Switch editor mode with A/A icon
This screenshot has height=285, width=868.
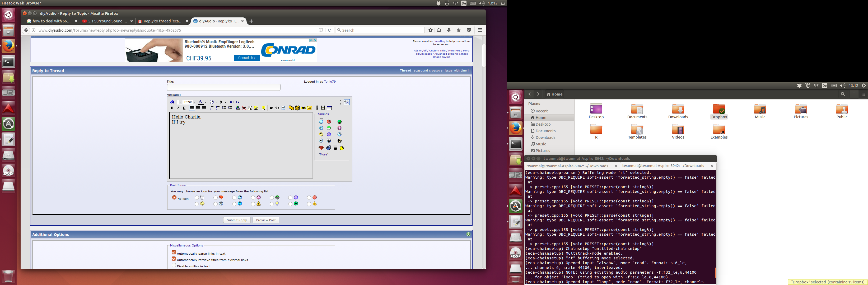coord(347,102)
